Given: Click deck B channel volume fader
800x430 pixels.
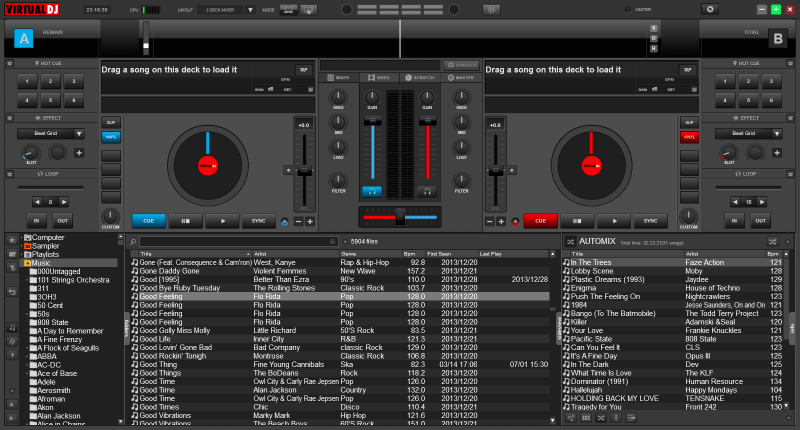Looking at the screenshot, I should pyautogui.click(x=428, y=121).
